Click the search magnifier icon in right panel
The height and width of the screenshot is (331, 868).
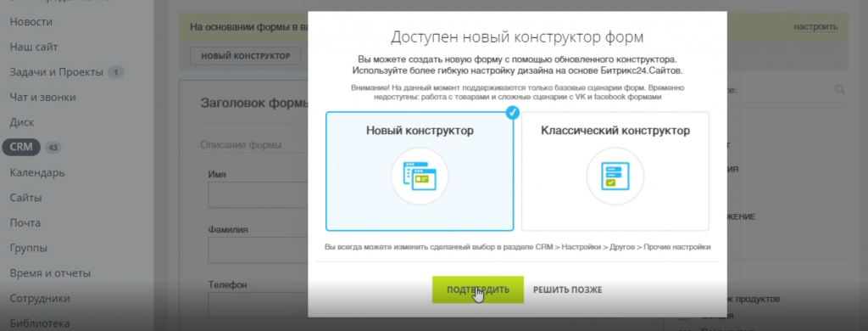pyautogui.click(x=840, y=89)
